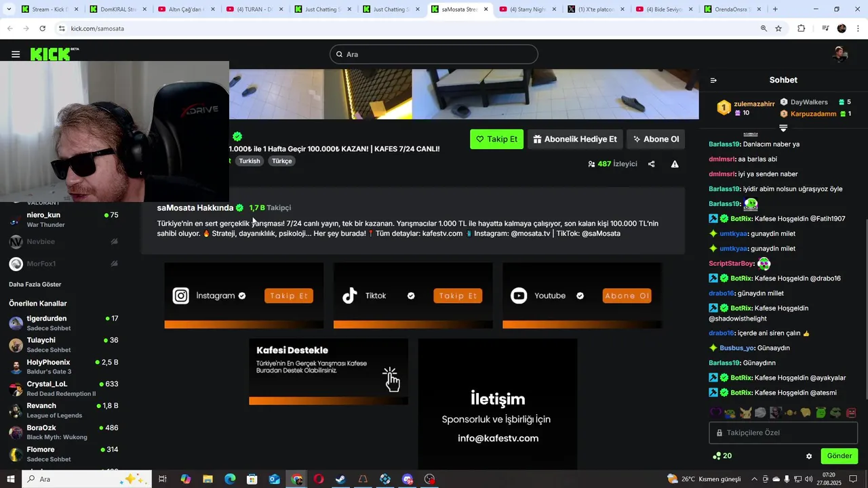
Task: Click the Turkish tag
Action: 250,161
